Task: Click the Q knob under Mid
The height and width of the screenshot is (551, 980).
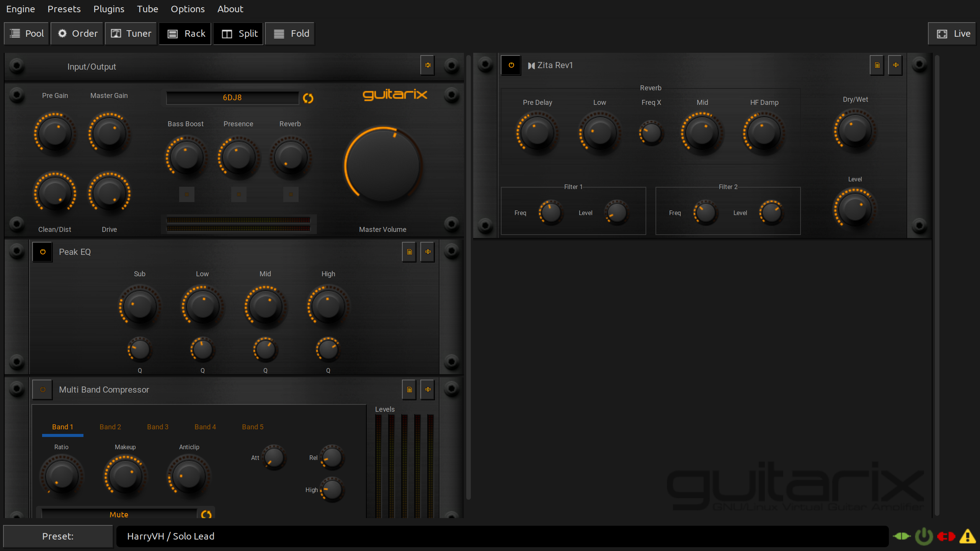Action: coord(265,350)
